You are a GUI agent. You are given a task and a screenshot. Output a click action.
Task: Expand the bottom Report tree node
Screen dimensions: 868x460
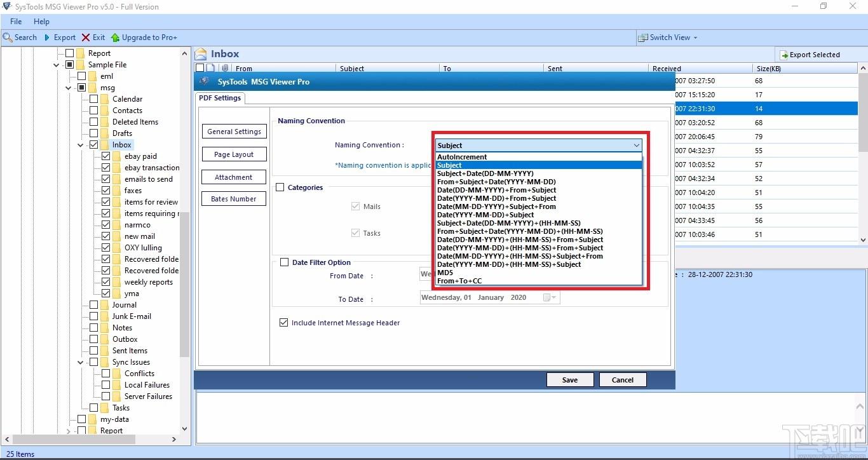(69, 431)
